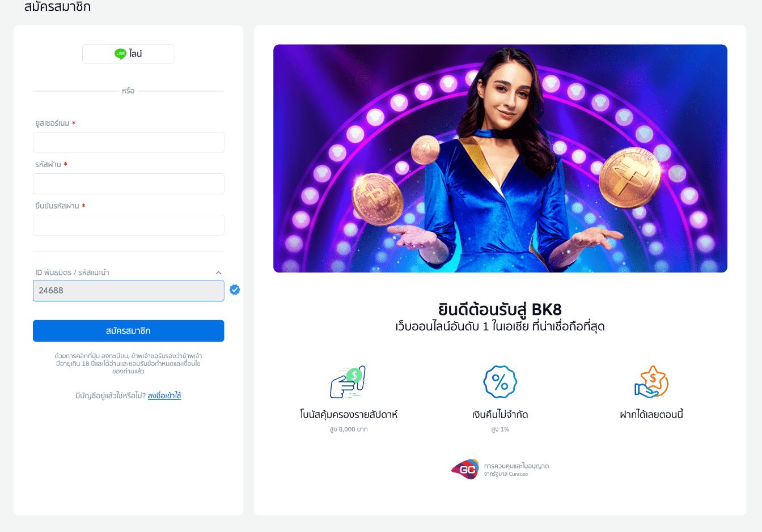Click the เว็บออนไลน์อันดับ 1 ในเอเชีย tagline

click(500, 326)
